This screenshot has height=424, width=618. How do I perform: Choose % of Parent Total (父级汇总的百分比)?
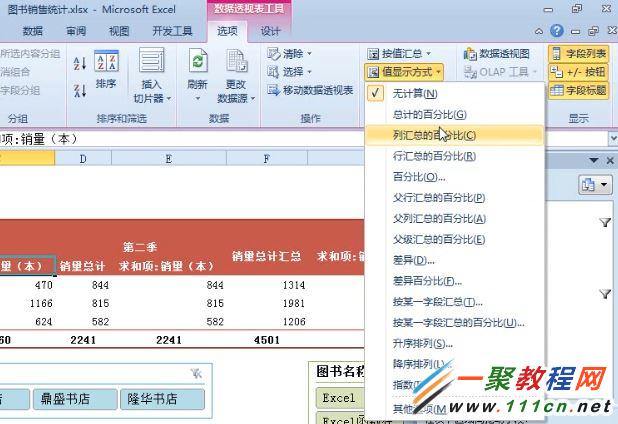point(455,240)
